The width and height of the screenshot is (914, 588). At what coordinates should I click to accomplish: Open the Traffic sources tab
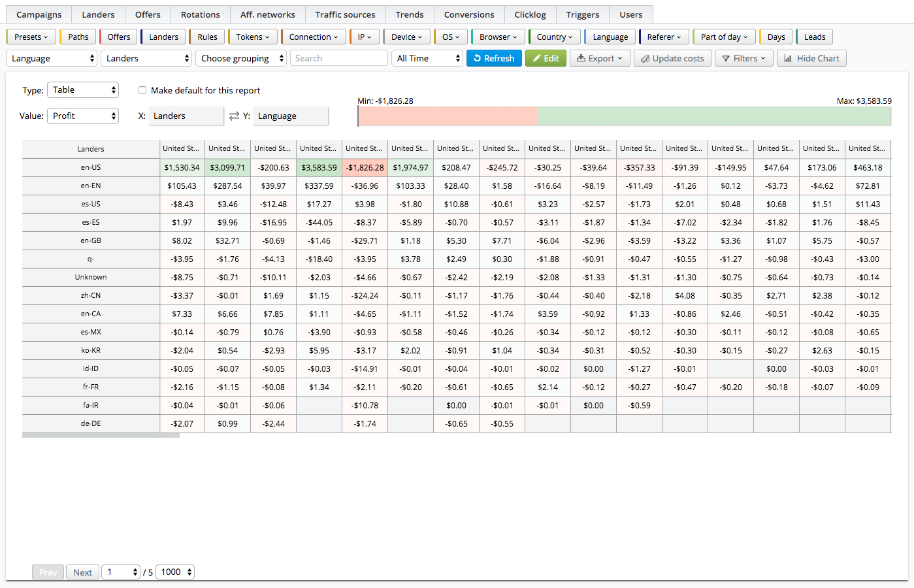(345, 14)
